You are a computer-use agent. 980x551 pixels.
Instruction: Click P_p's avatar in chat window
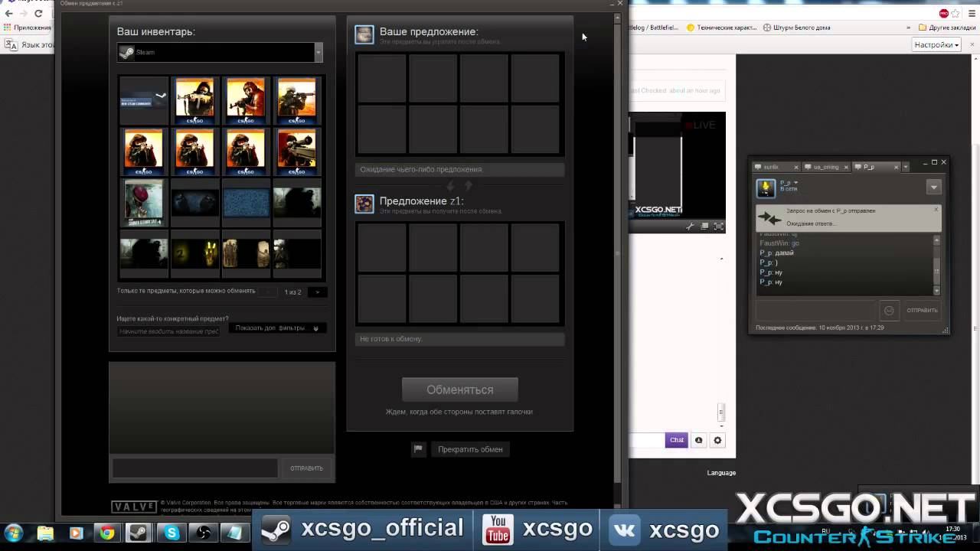pyautogui.click(x=766, y=187)
